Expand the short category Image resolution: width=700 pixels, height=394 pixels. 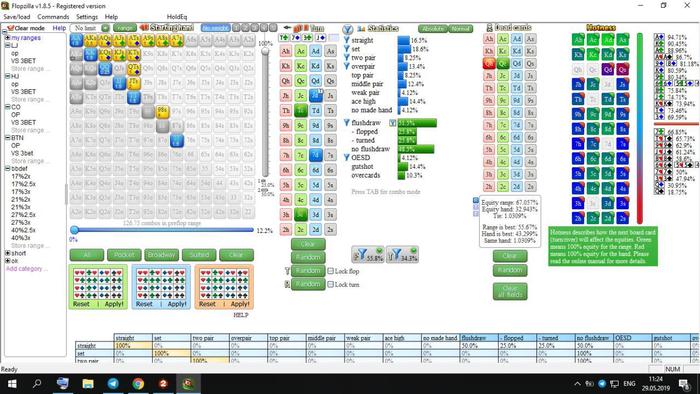point(7,253)
